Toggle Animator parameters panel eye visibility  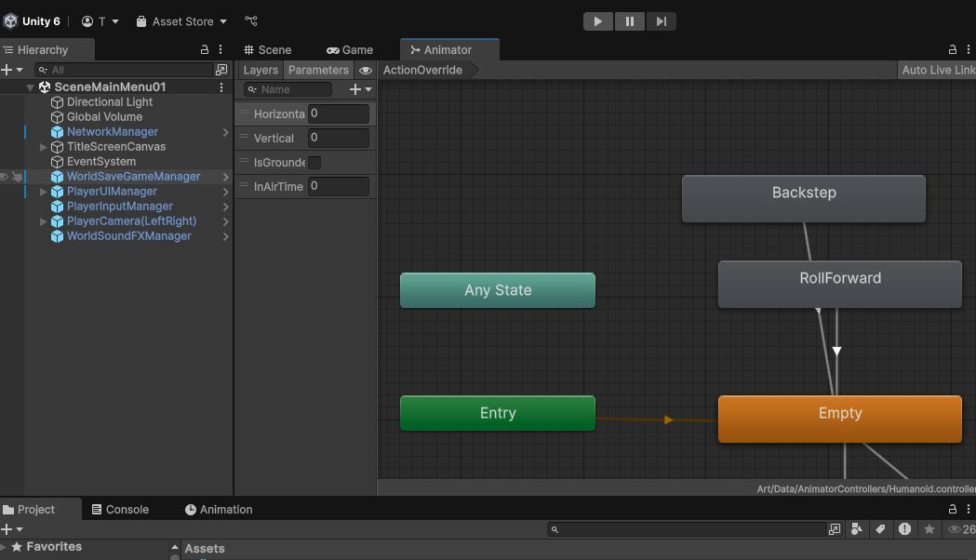click(366, 71)
